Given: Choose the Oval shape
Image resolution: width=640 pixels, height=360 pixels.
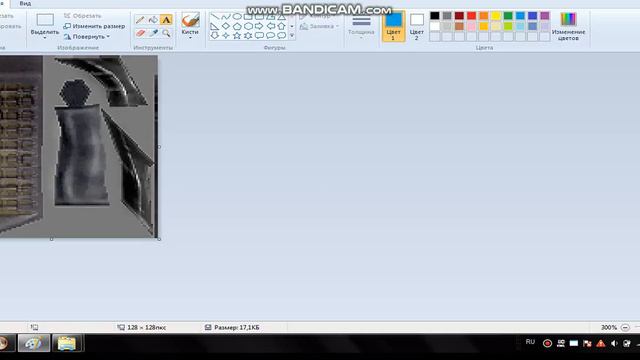Looking at the screenshot, I should [237, 17].
